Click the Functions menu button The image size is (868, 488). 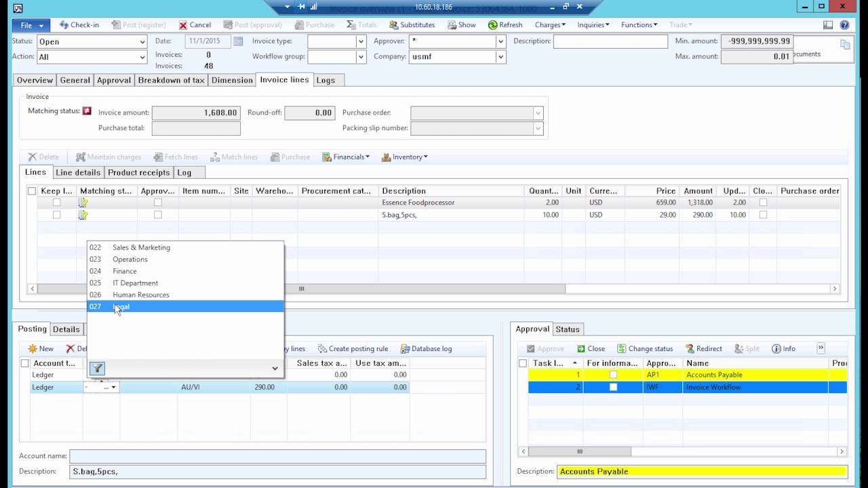[x=639, y=25]
